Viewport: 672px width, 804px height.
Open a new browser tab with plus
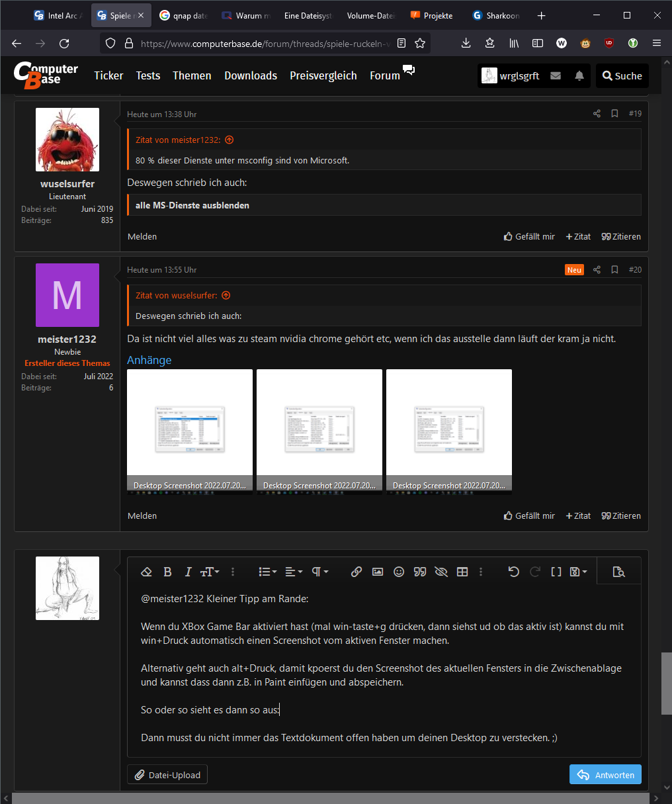coord(542,15)
